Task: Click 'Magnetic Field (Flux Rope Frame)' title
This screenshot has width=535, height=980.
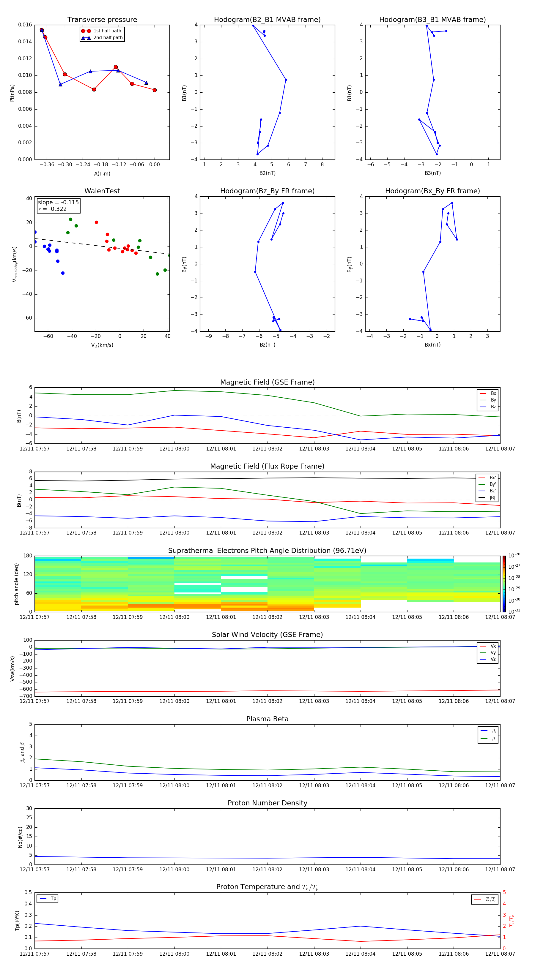Action: [267, 467]
